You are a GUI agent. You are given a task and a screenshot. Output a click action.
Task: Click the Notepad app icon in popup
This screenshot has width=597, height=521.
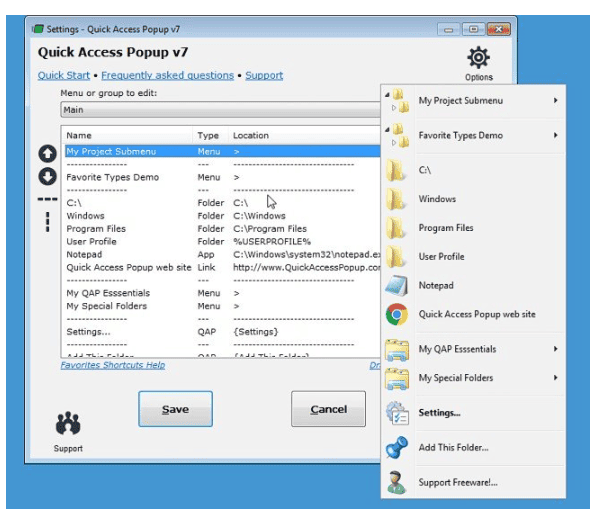click(x=397, y=286)
